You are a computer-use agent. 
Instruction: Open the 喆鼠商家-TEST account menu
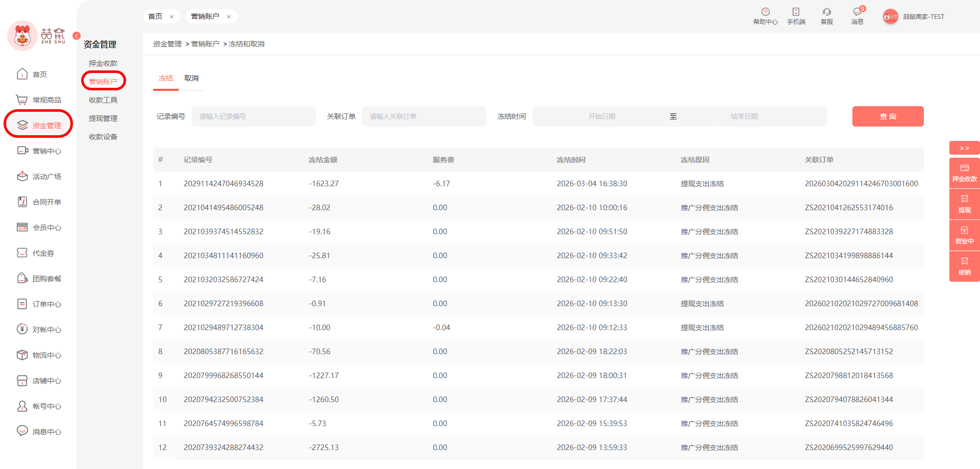point(923,17)
